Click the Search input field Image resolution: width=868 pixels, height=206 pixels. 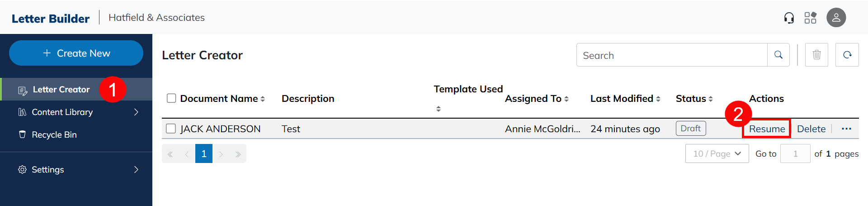672,55
